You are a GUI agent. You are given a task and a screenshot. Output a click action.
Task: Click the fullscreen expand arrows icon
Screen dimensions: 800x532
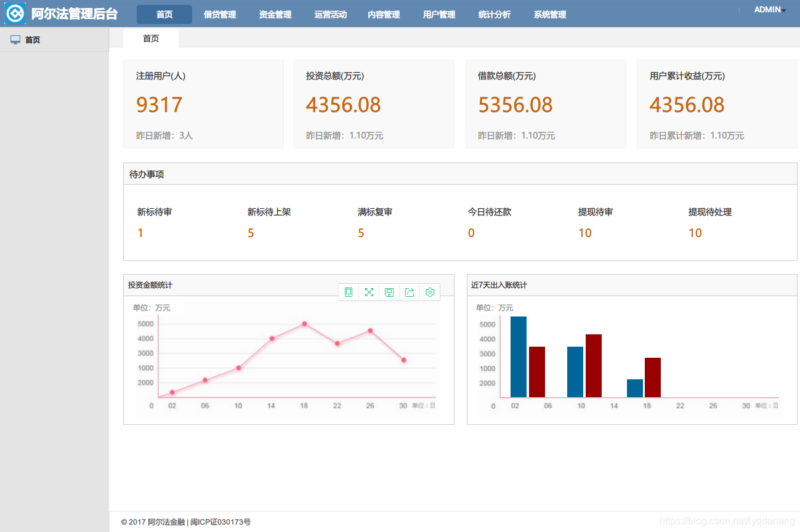point(369,292)
